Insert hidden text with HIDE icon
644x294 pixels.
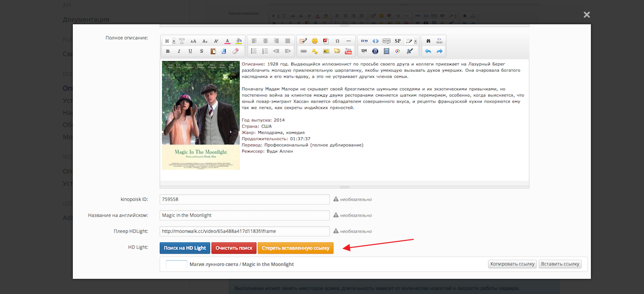[x=387, y=41]
